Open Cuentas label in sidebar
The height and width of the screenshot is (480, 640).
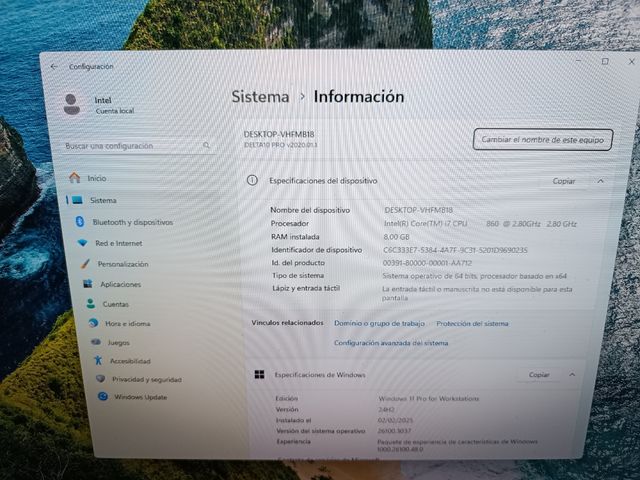(116, 304)
